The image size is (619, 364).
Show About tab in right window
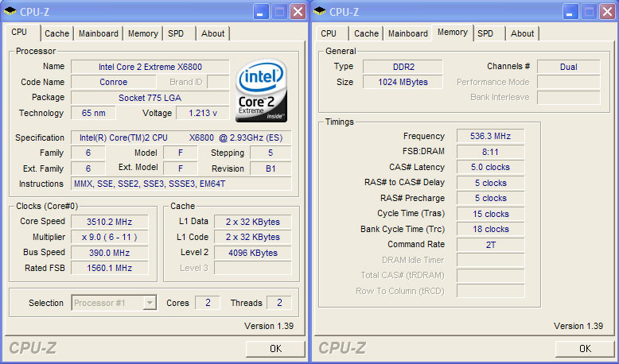coord(522,33)
